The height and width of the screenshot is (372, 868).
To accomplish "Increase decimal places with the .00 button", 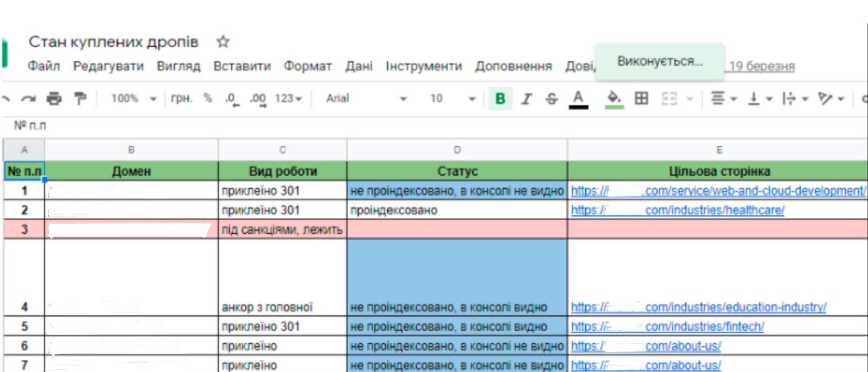I will (258, 99).
